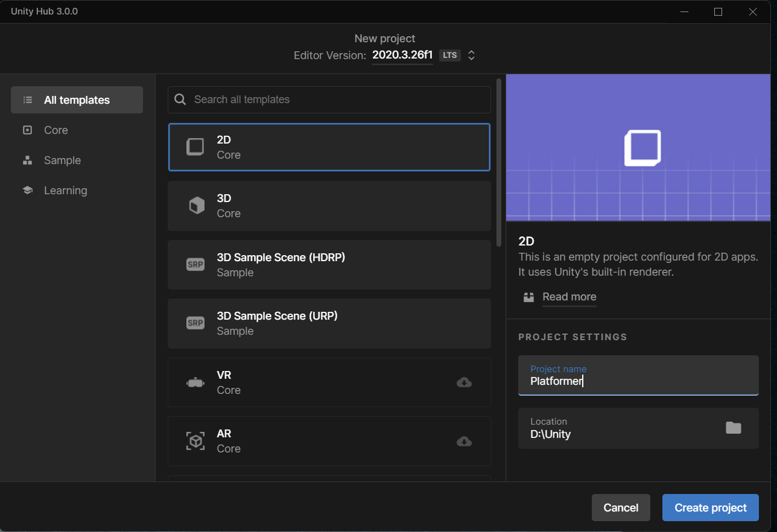Click the 2D template preview image

[638, 148]
